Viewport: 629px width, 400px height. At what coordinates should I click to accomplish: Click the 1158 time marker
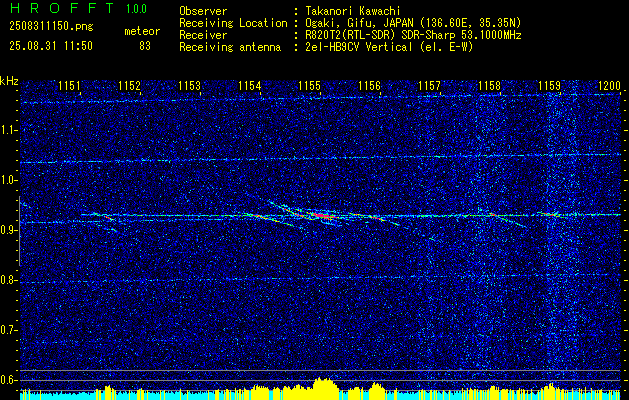[489, 86]
